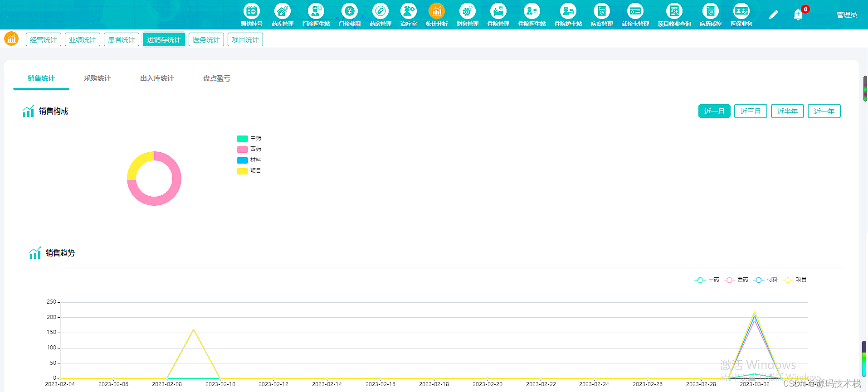
Task: Toggle 材料 series in trend legend
Action: (766, 280)
